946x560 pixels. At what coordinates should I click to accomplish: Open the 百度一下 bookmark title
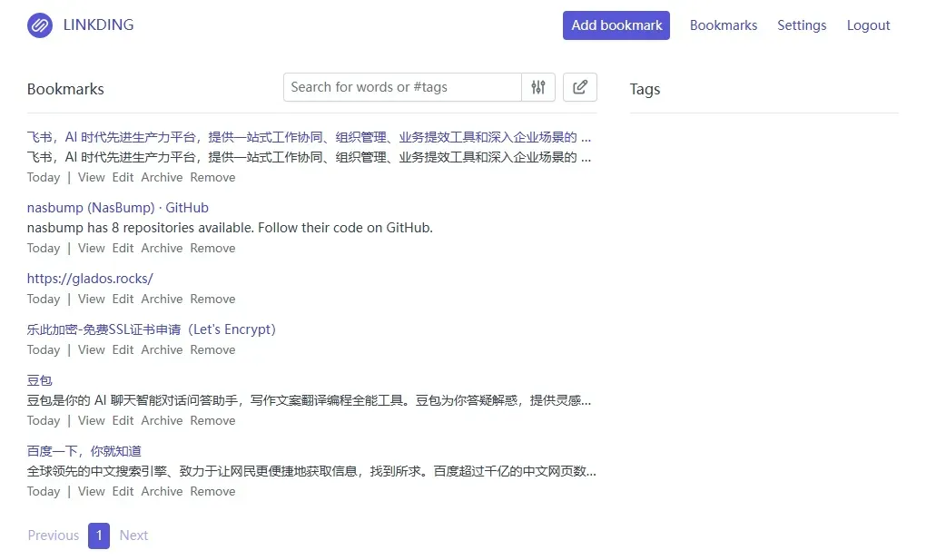[x=84, y=451]
